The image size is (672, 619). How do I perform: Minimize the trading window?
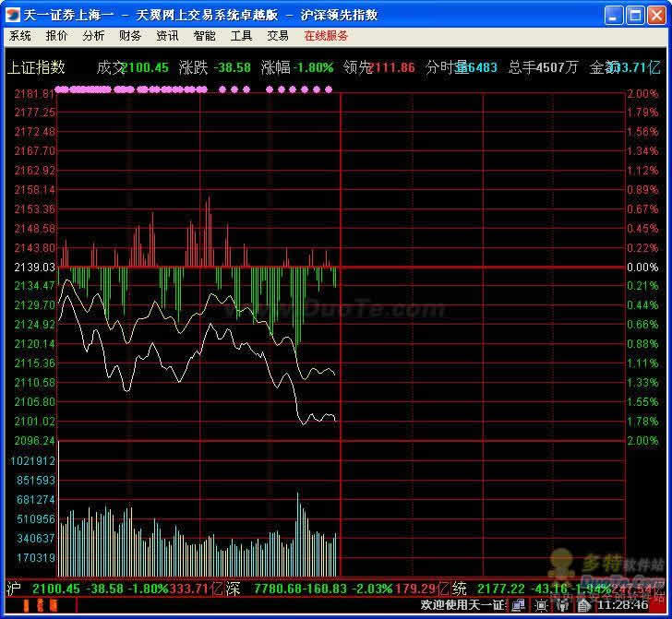pyautogui.click(x=614, y=16)
